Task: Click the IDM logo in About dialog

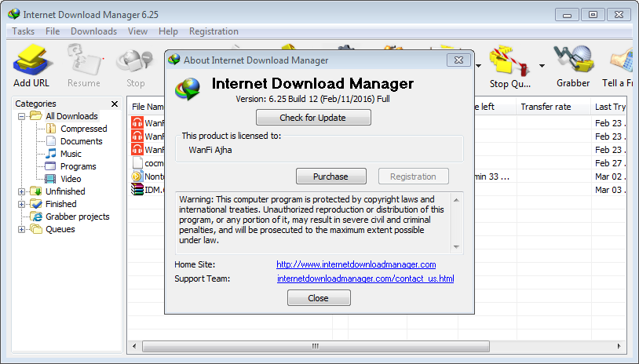Action: (188, 89)
